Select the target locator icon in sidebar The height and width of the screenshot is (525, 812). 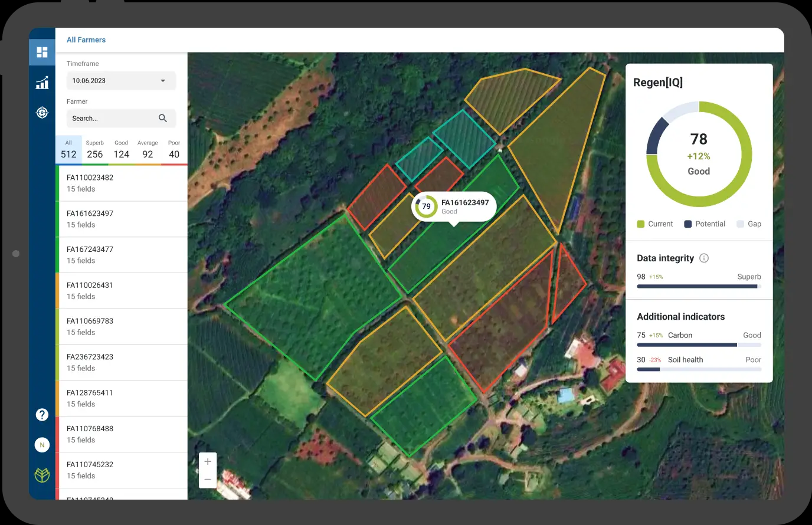(x=42, y=112)
